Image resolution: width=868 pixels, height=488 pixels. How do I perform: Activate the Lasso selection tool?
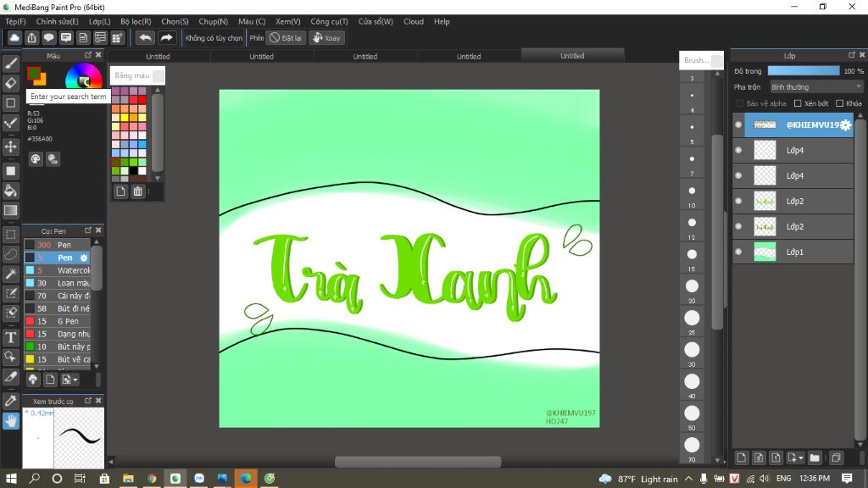tap(10, 254)
